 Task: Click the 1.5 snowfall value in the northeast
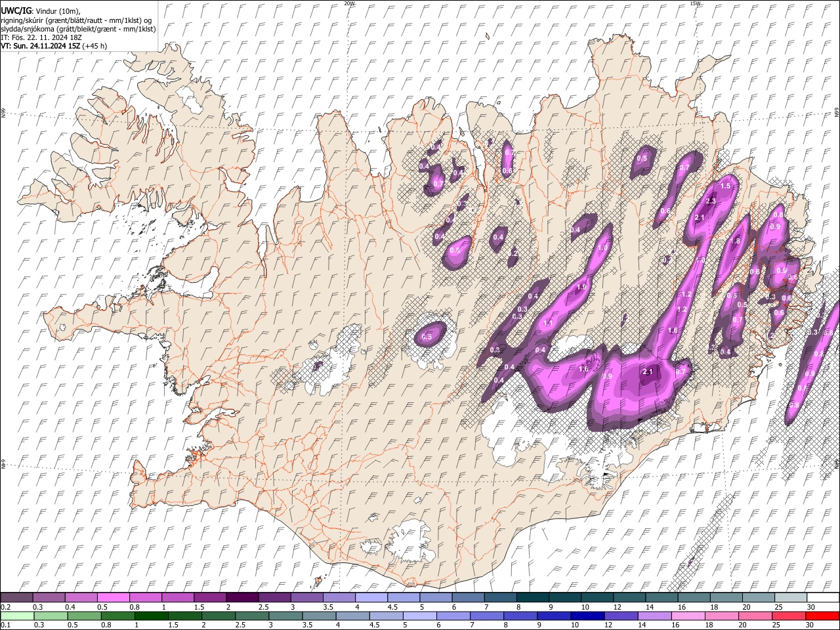(725, 186)
